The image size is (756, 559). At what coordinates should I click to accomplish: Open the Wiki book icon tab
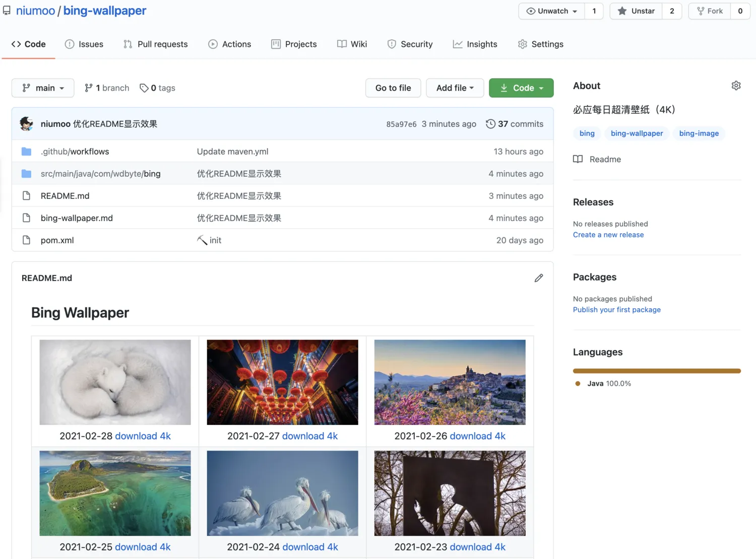coord(342,44)
